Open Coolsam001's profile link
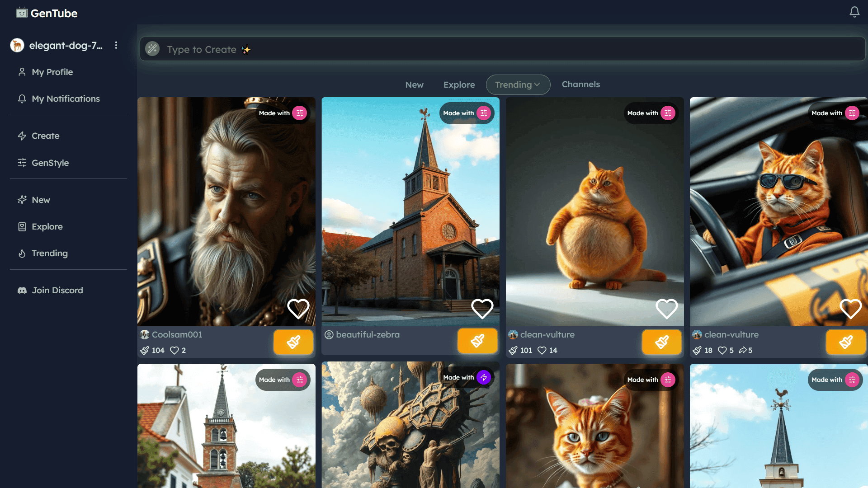This screenshot has width=868, height=488. [177, 334]
